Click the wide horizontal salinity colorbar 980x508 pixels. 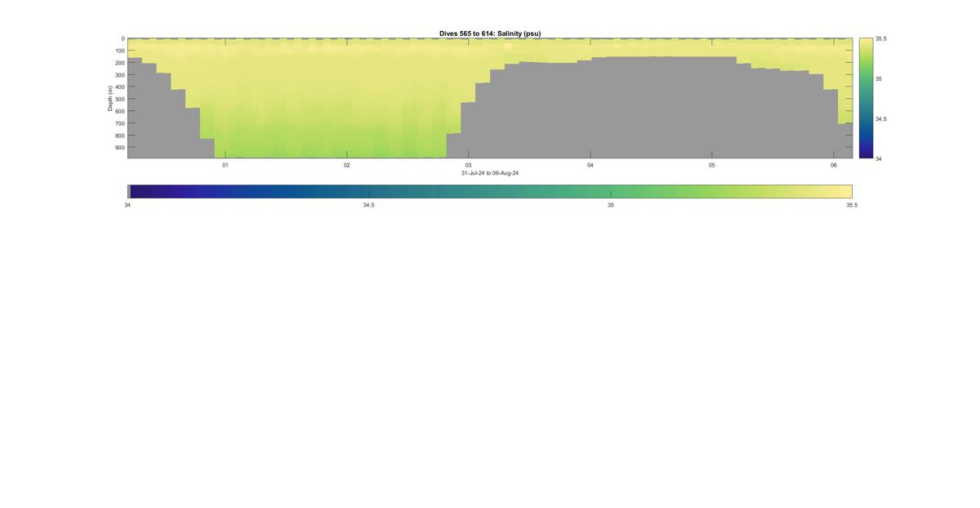tap(490, 191)
